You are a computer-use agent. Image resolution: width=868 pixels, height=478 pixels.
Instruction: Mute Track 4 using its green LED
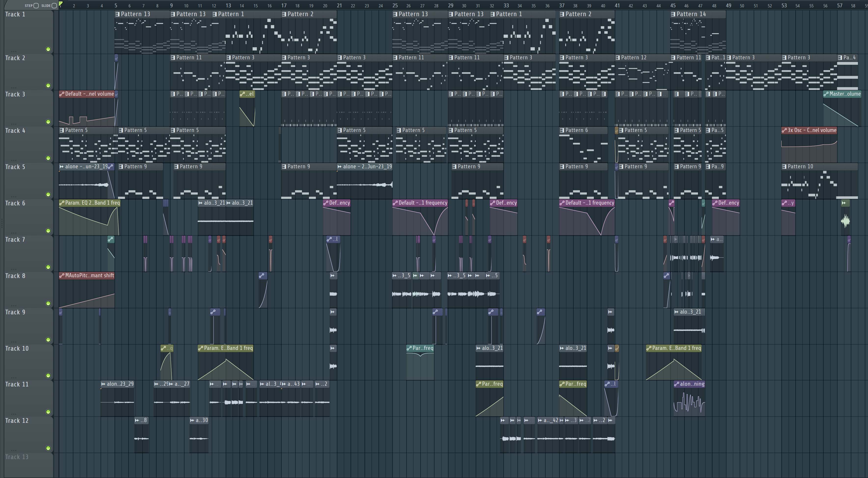pos(48,158)
